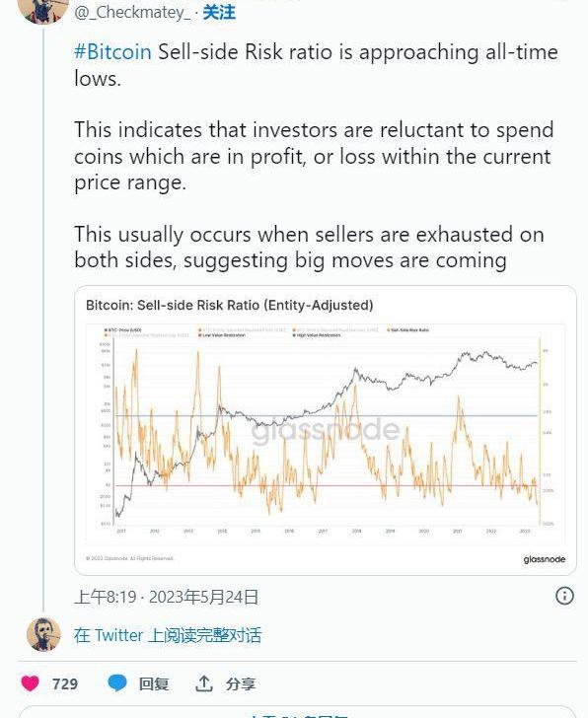
Task: Open the tweet info circle icon
Action: [564, 596]
